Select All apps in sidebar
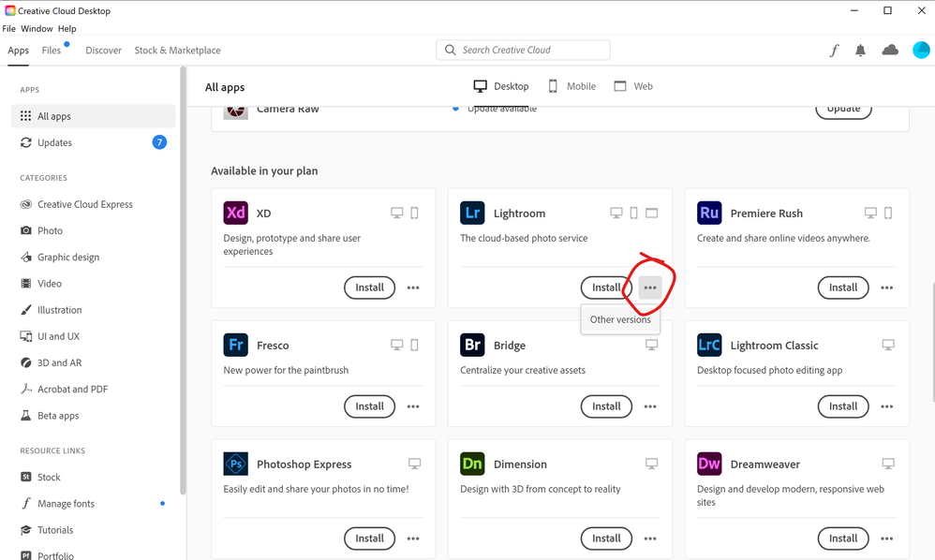Screen dimensions: 935x560 point(94,116)
